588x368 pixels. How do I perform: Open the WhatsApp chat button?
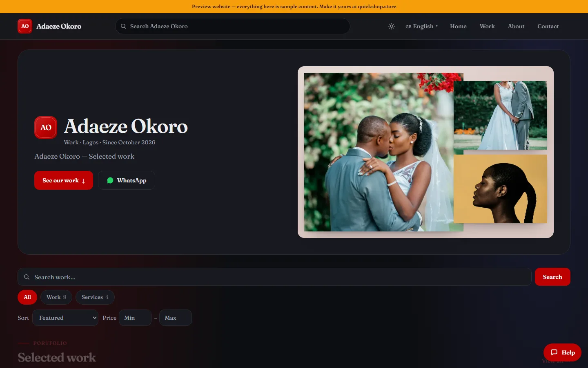pos(127,180)
